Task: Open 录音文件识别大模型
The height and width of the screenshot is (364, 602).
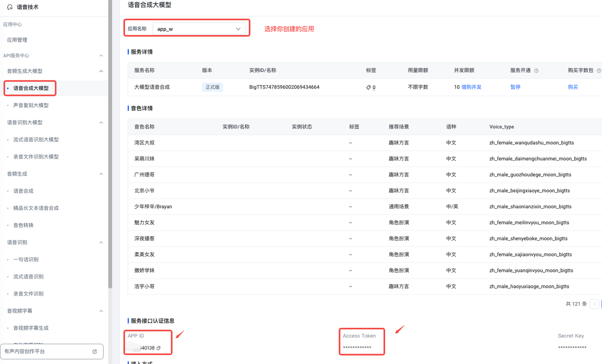Action: (36, 157)
